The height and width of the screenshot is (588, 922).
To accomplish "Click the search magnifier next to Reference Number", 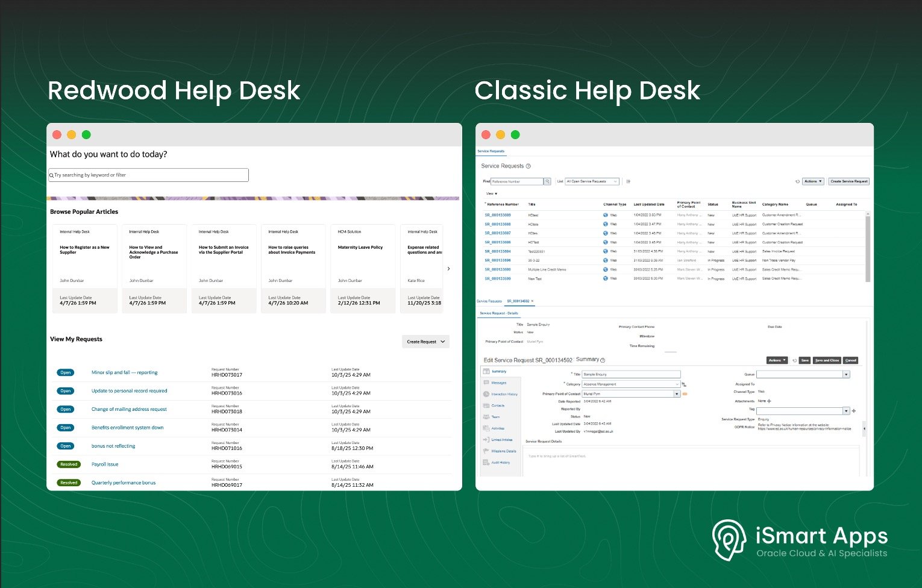I will point(547,181).
